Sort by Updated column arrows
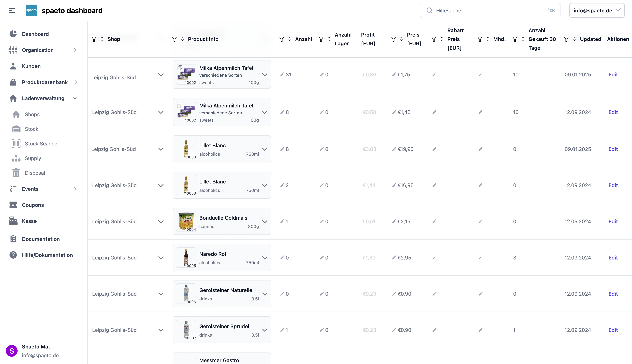 pyautogui.click(x=574, y=39)
